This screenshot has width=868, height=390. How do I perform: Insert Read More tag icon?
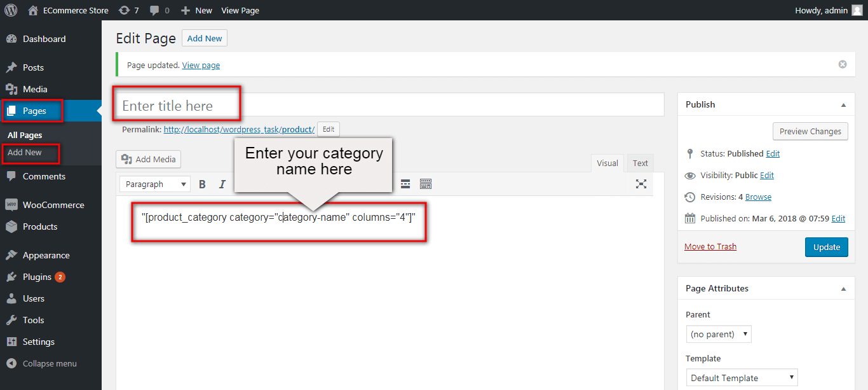click(405, 185)
